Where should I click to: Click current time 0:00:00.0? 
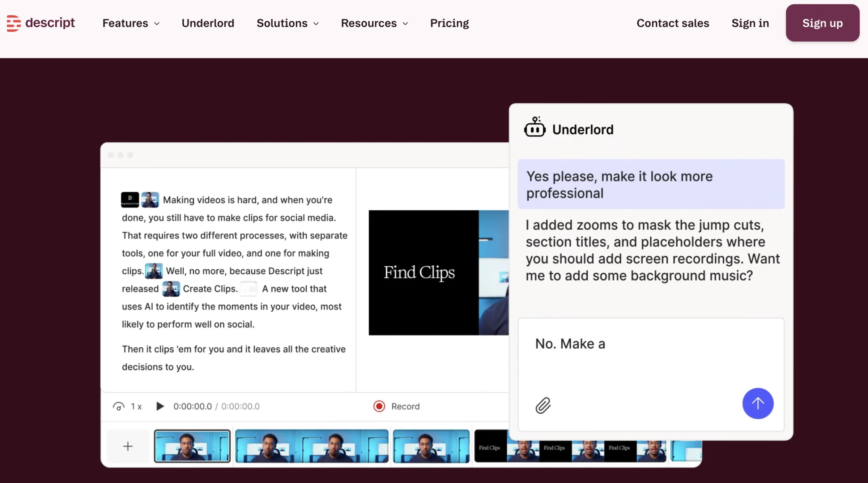192,406
